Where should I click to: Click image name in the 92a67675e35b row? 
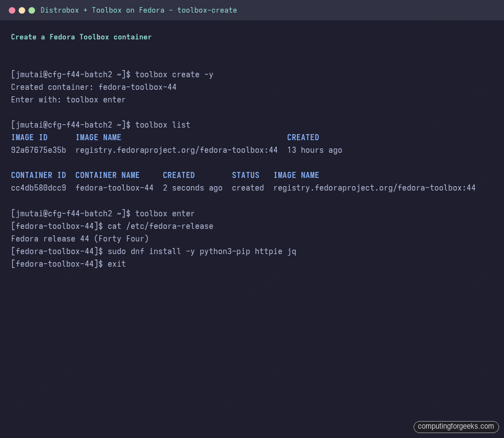click(x=176, y=150)
